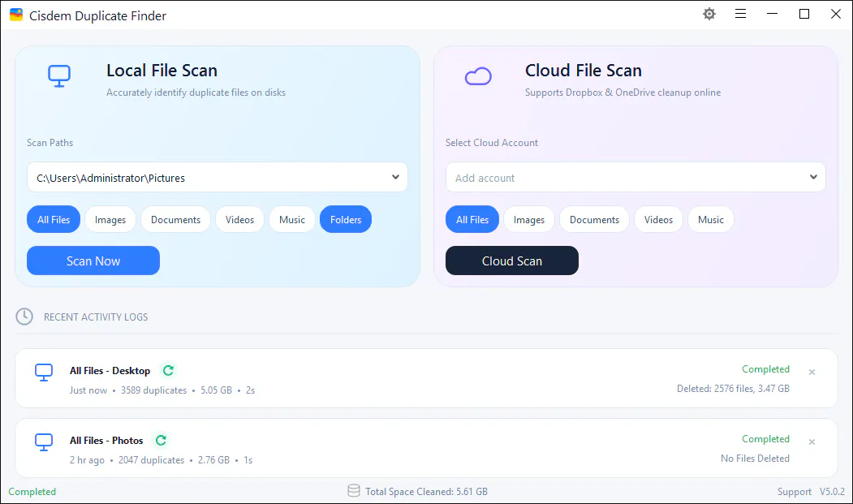Toggle the cloud Documents filter

point(595,219)
